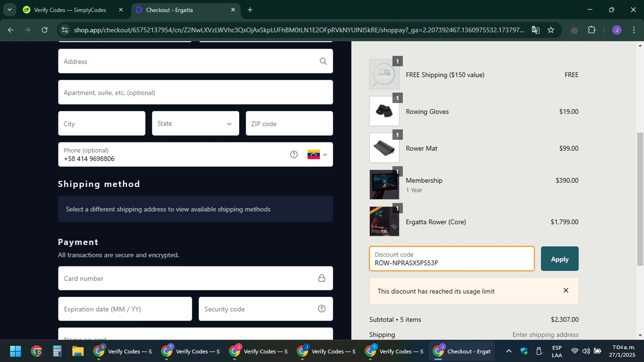
Task: Open the Windows Start menu
Action: (15, 352)
